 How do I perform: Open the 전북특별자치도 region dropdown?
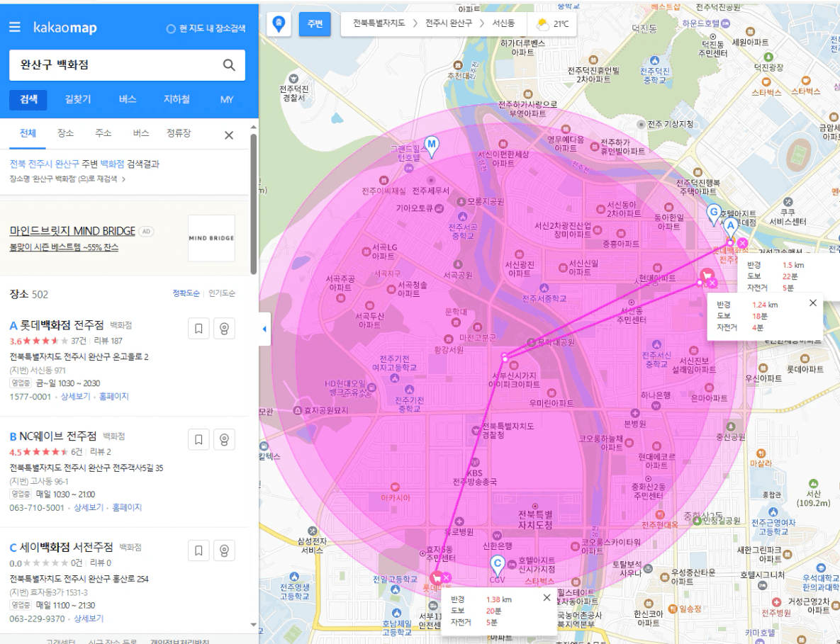click(379, 23)
